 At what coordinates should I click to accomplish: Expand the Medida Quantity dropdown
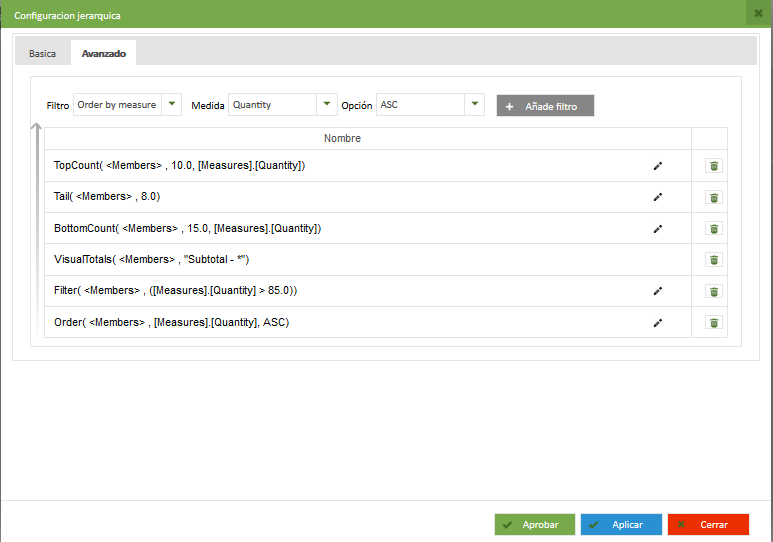click(326, 104)
